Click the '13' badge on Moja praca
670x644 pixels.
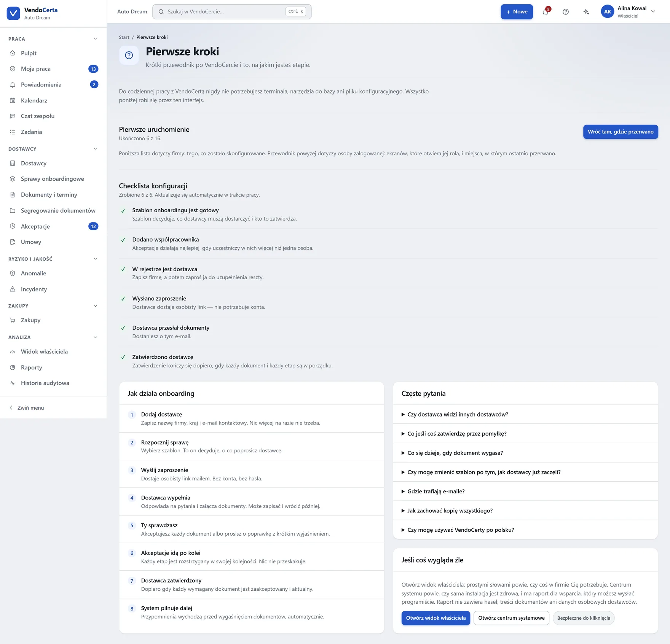[93, 69]
